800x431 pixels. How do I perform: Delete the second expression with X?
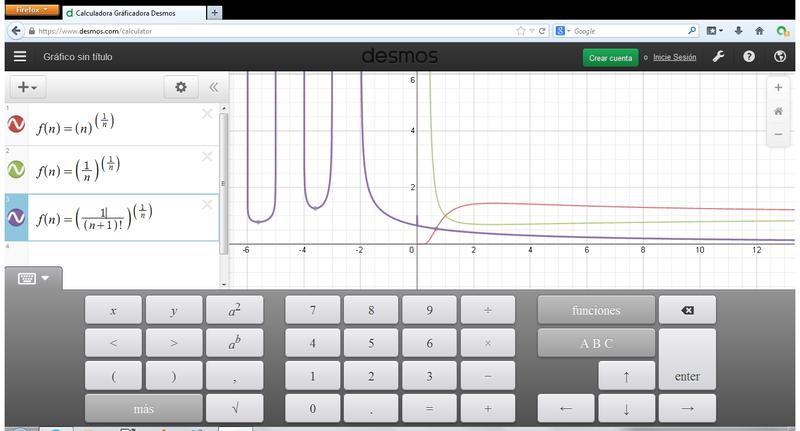pos(207,156)
